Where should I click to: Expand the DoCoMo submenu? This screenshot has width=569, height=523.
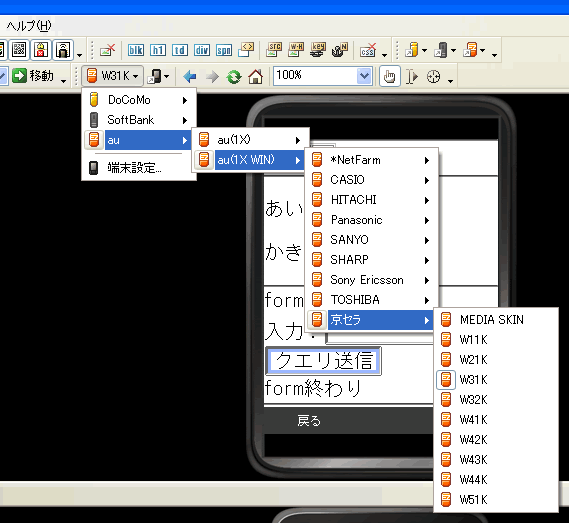(139, 100)
